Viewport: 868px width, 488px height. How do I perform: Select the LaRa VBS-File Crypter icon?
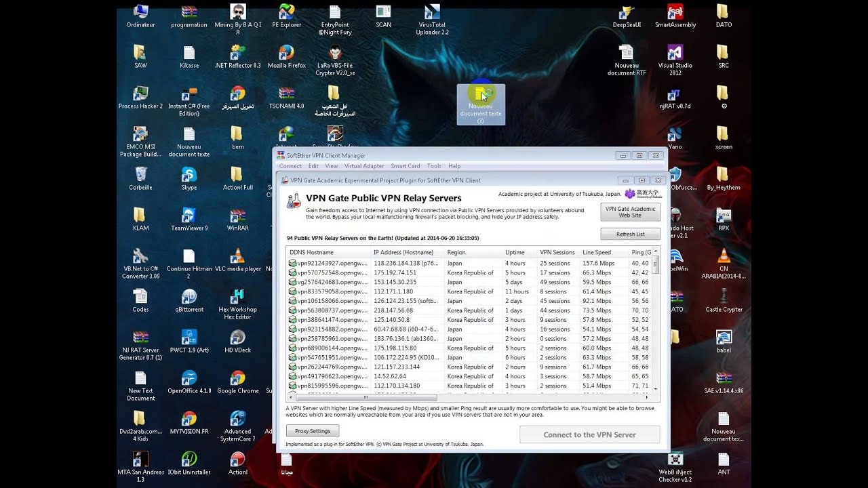click(x=335, y=60)
